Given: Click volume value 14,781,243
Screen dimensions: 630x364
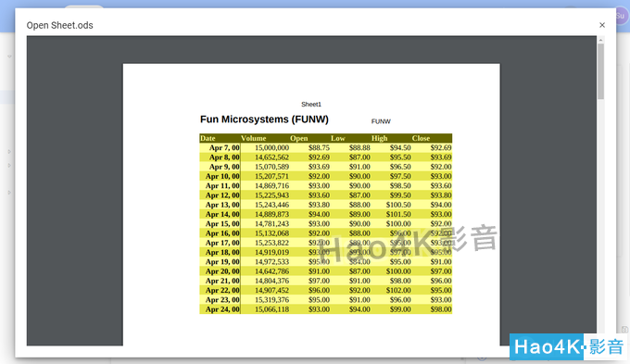Looking at the screenshot, I should (271, 224).
